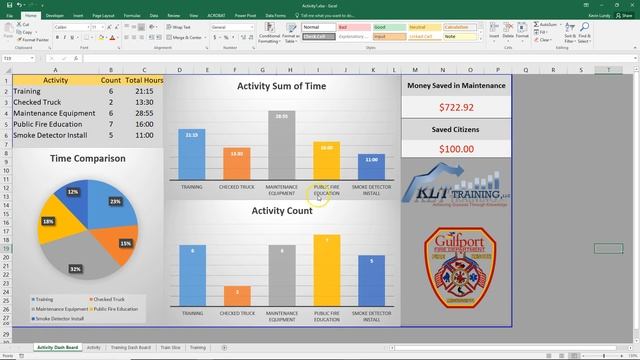640x360 pixels.
Task: Add a new sheet with plus icon
Action: click(224, 348)
